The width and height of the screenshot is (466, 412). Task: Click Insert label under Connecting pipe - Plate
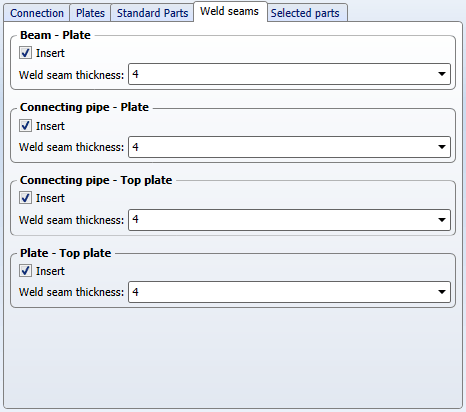pos(50,126)
